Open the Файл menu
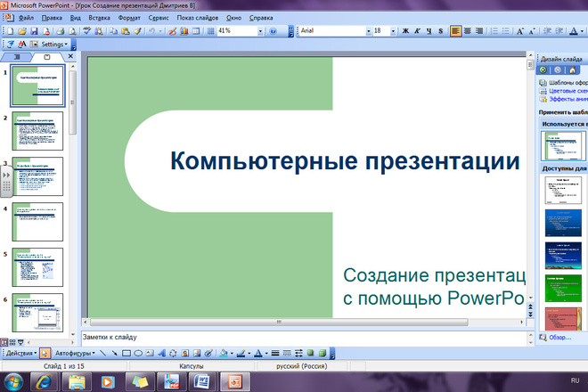Viewport: 588px width, 392px height. pyautogui.click(x=26, y=18)
